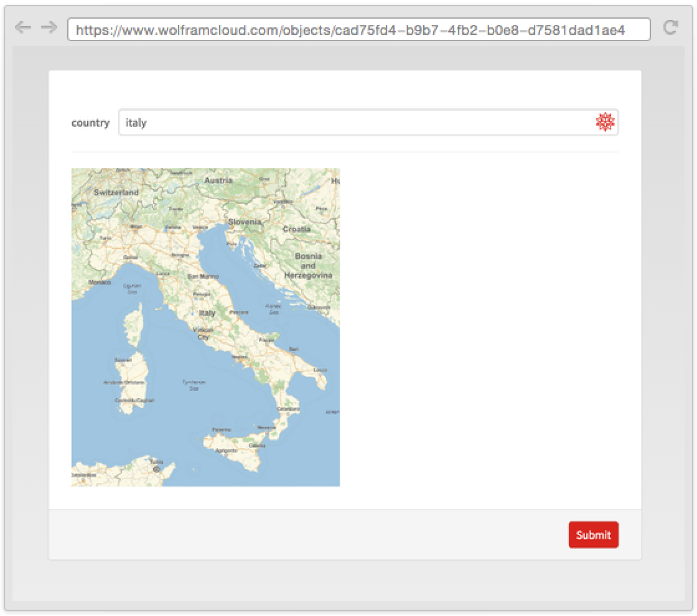This screenshot has width=697, height=616.
Task: Select the Austria label on the map
Action: [x=218, y=180]
